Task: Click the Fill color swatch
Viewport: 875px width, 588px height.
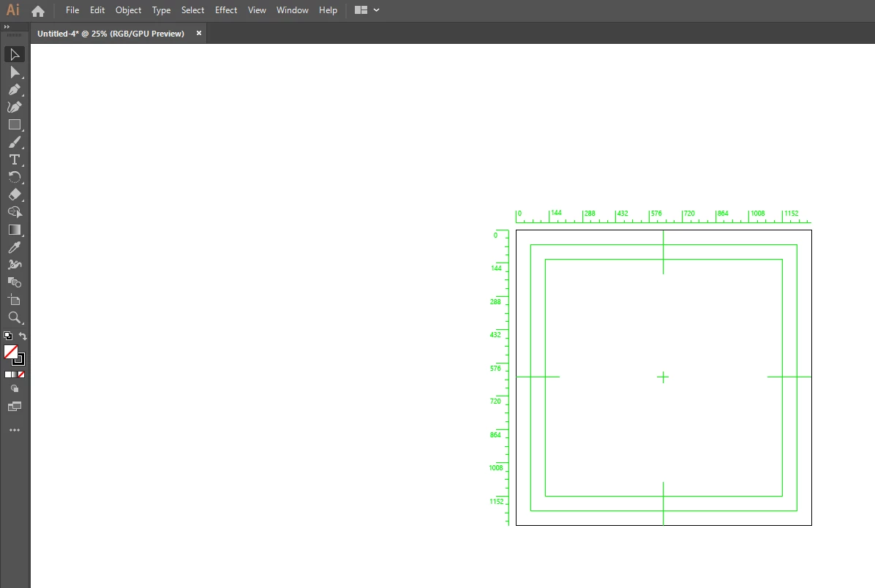Action: [x=10, y=352]
